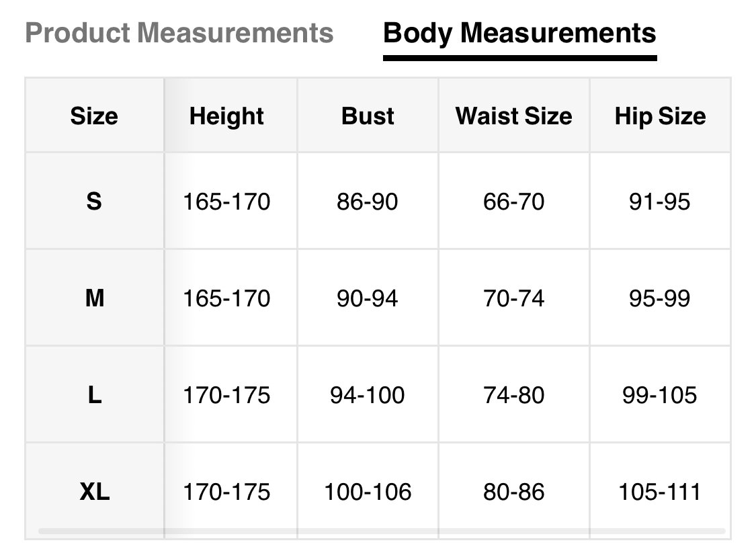
Task: Click the 99-105 hip size cell
Action: (660, 394)
